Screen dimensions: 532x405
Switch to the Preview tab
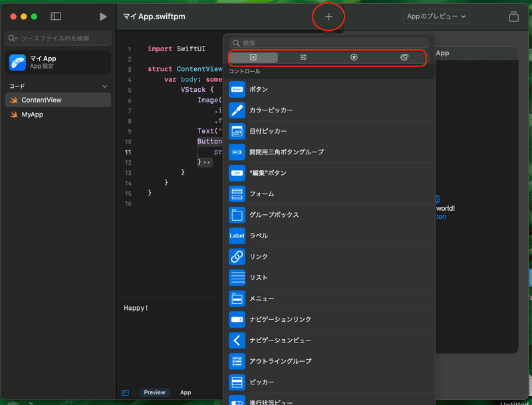click(x=154, y=392)
